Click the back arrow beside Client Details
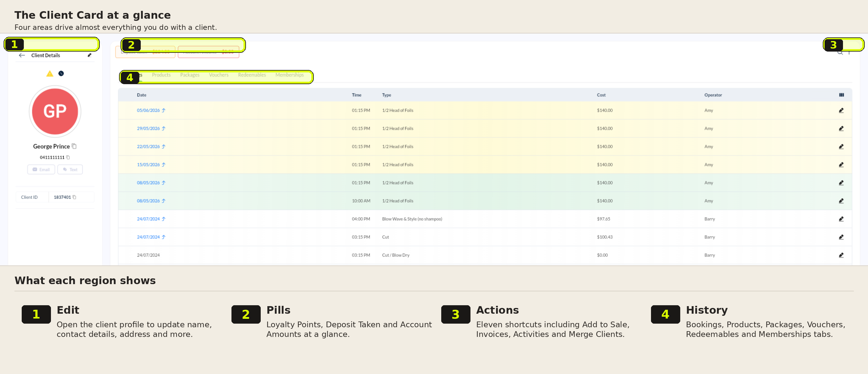Viewport: 868px width, 374px height. point(22,55)
